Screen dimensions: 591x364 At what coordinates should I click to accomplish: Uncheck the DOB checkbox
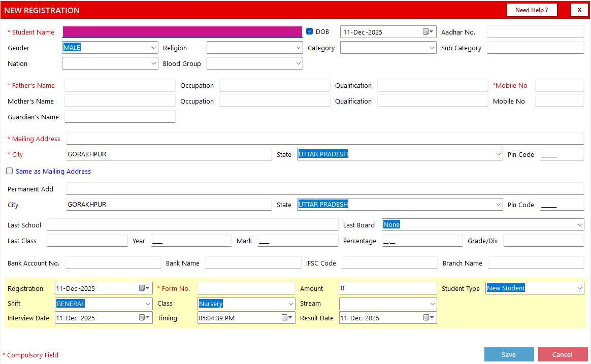[x=309, y=31]
